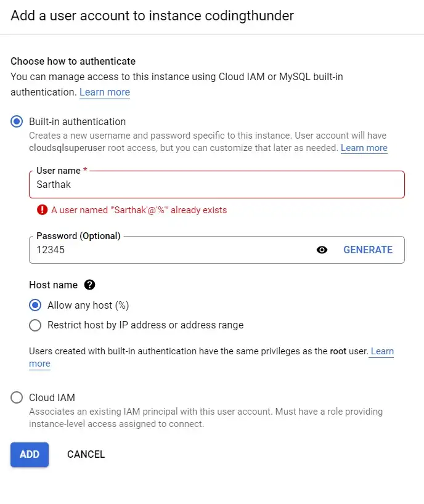Cancel adding the user account
This screenshot has width=424, height=504.
(x=86, y=455)
